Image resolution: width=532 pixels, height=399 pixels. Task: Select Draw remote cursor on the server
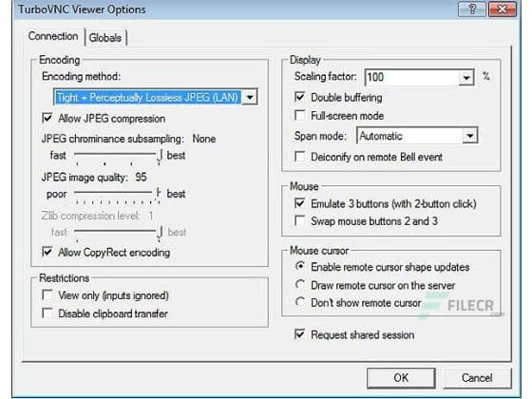pos(300,284)
